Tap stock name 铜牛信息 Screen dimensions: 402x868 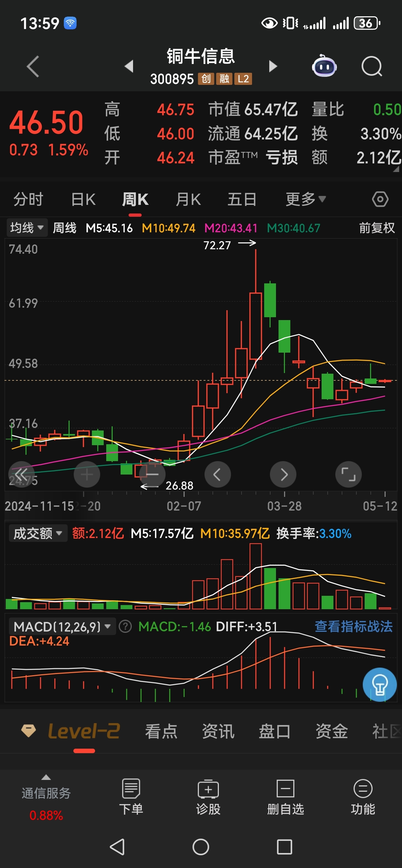(x=201, y=56)
